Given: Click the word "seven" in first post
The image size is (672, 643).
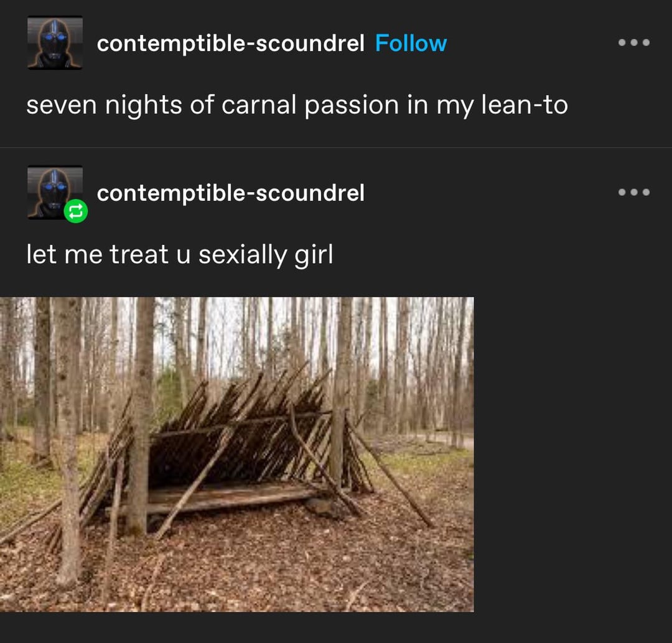Looking at the screenshot, I should click(62, 106).
